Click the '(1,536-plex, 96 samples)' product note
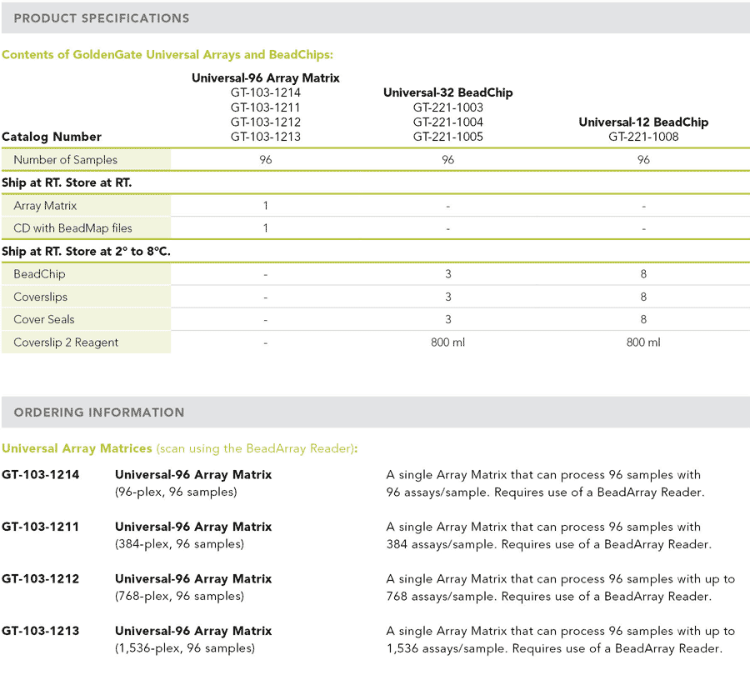The width and height of the screenshot is (750, 700). pyautogui.click(x=185, y=649)
